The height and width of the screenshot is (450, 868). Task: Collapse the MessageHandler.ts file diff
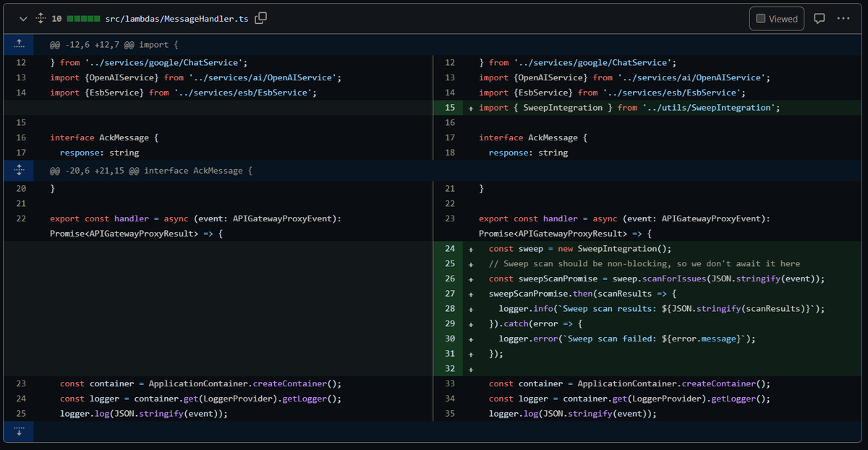[x=24, y=18]
